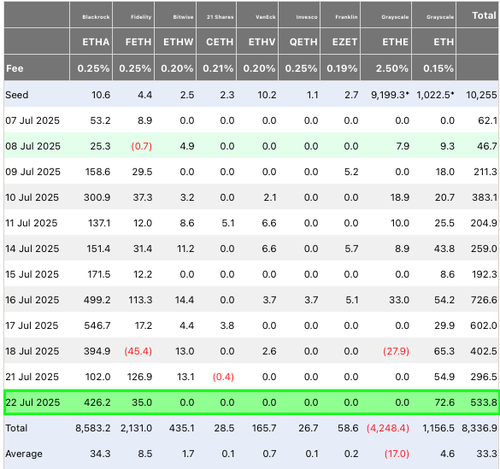
Task: Select the 158.6 ETHA value on 09 Jul
Action: point(98,172)
